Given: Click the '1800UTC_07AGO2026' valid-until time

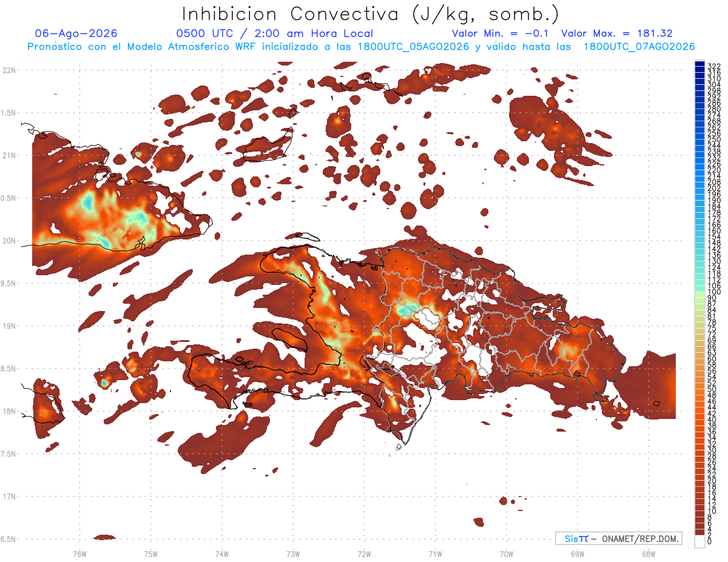Looking at the screenshot, I should [x=639, y=47].
